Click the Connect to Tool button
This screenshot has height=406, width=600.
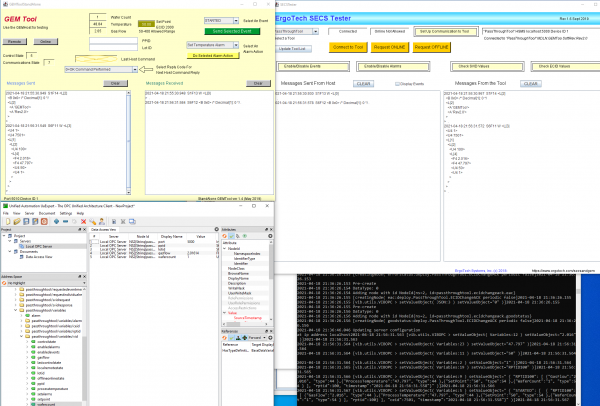[347, 47]
